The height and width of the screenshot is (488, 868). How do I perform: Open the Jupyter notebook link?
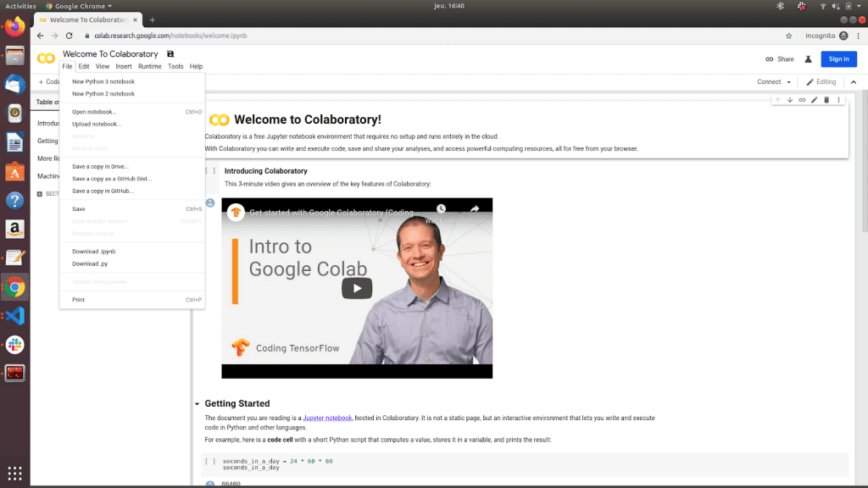327,418
